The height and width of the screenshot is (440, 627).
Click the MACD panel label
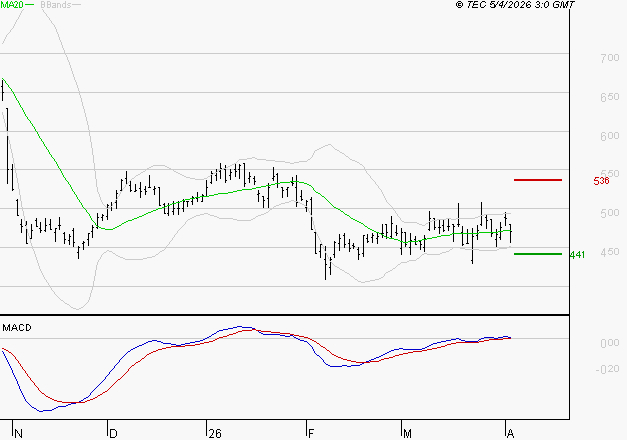pyautogui.click(x=17, y=328)
